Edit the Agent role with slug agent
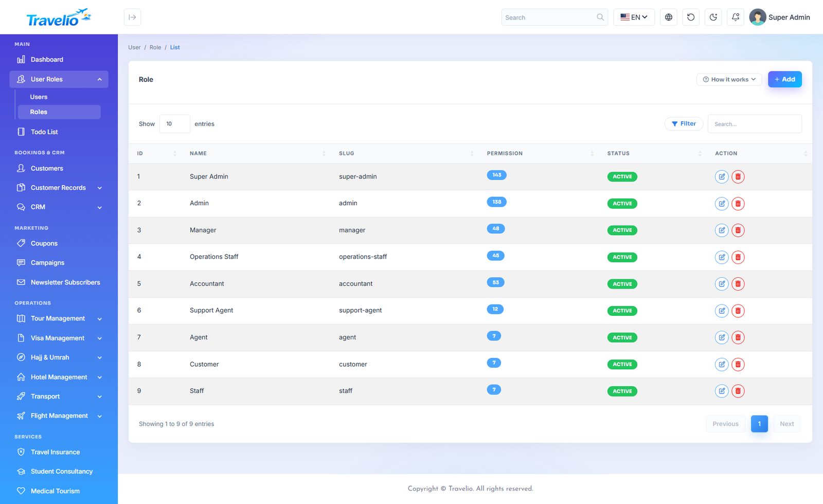 (x=722, y=337)
